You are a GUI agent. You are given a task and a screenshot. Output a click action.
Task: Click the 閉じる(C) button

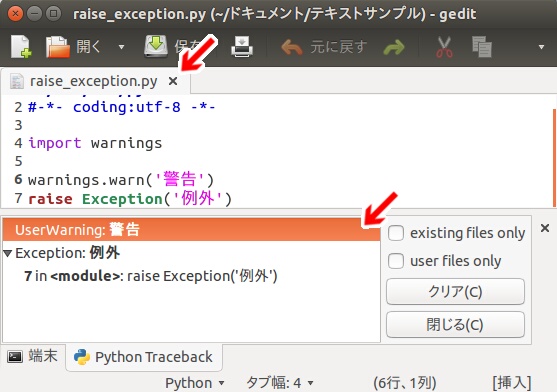pyautogui.click(x=455, y=325)
